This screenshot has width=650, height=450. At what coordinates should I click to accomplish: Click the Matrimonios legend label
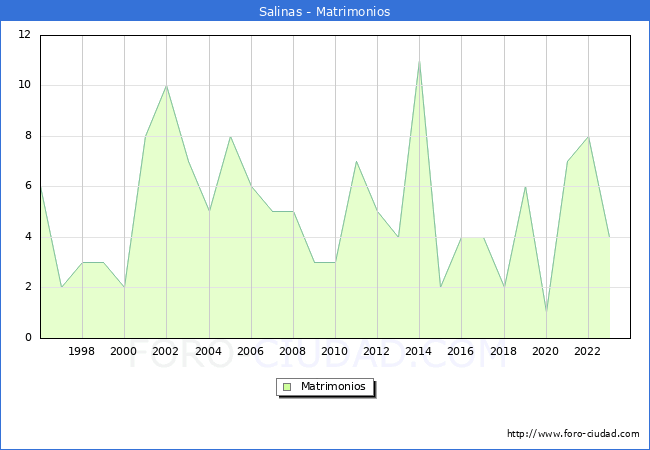333,386
